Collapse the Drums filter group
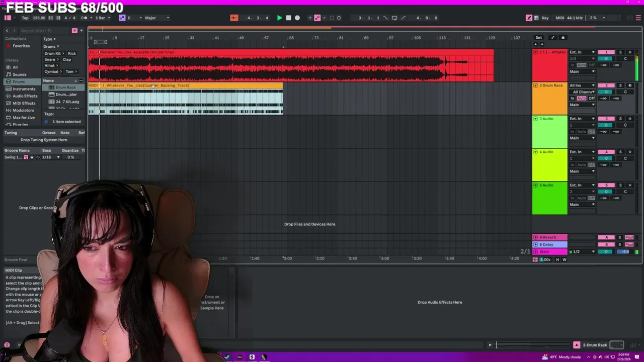The image size is (644, 362). point(51,47)
